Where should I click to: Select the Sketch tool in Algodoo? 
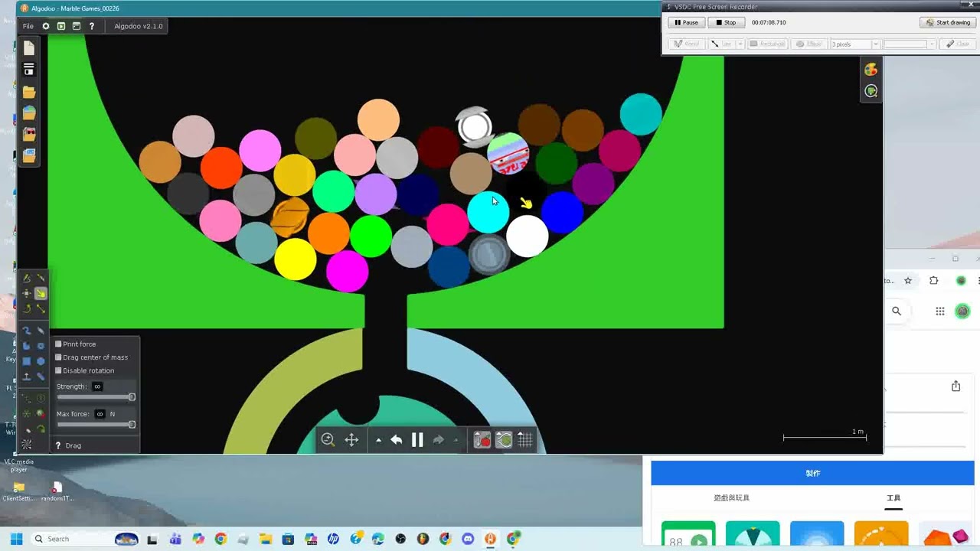point(27,278)
